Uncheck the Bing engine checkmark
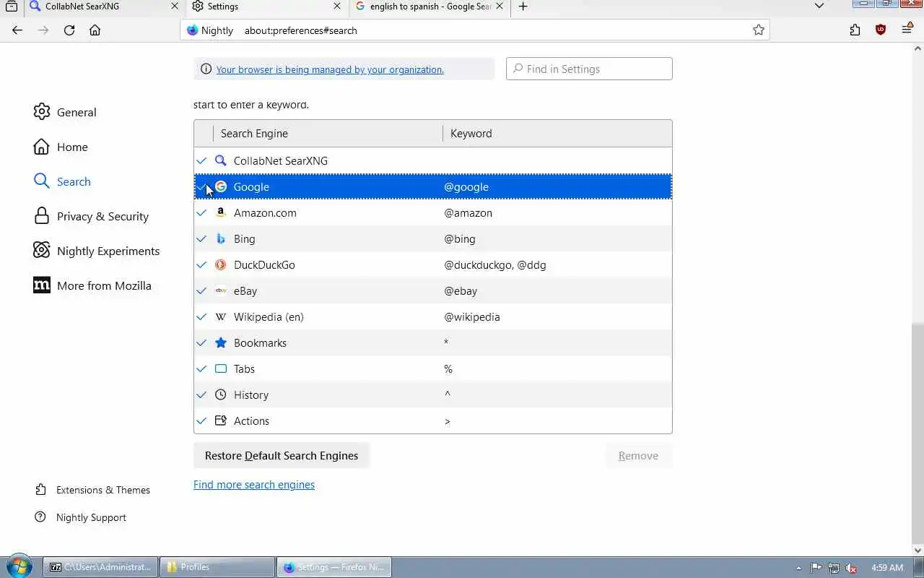 [x=201, y=238]
